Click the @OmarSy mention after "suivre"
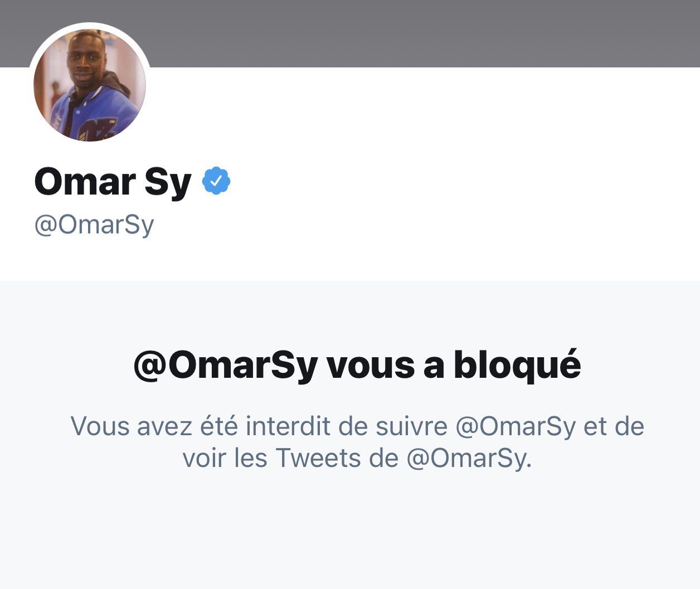The width and height of the screenshot is (700, 589). pyautogui.click(x=516, y=427)
